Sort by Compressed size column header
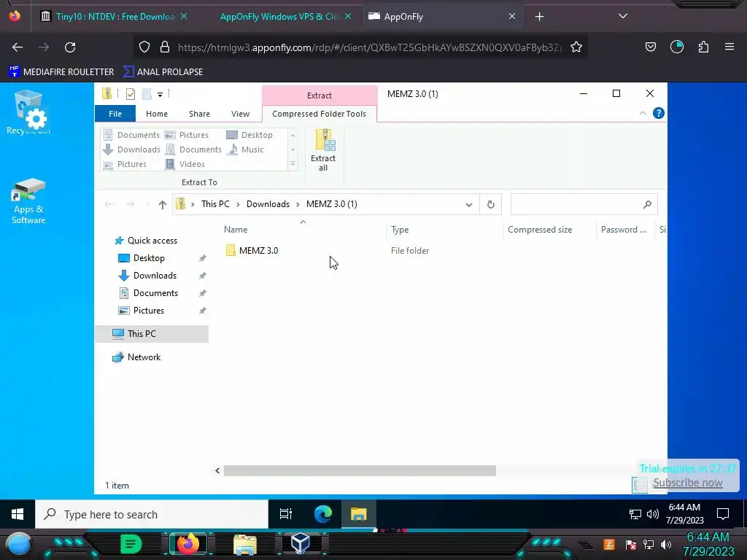 pos(540,230)
